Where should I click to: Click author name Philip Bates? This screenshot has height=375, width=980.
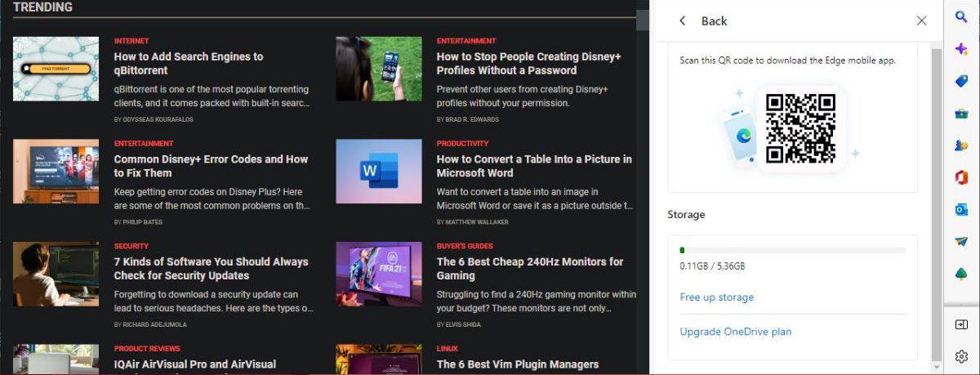coord(141,222)
